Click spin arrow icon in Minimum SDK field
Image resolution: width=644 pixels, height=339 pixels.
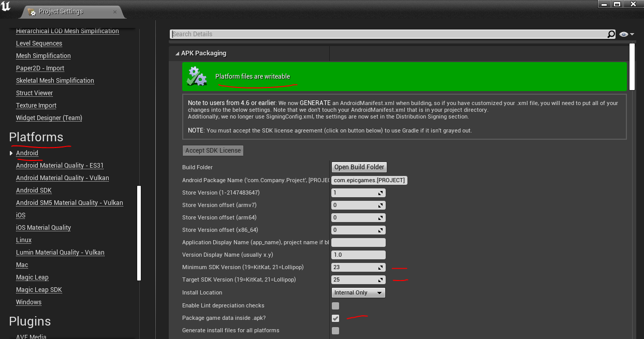tap(380, 268)
